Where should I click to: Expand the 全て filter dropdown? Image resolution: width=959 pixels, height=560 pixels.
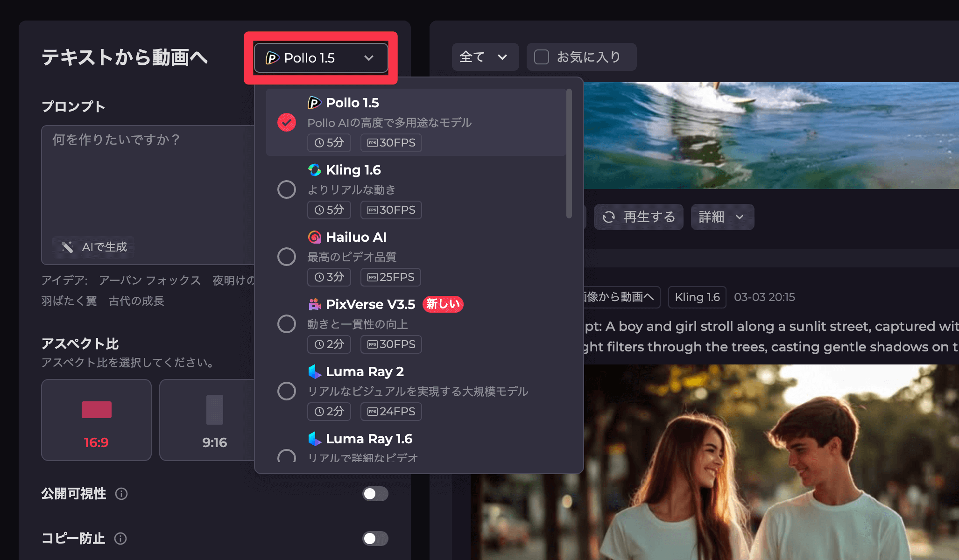(484, 57)
